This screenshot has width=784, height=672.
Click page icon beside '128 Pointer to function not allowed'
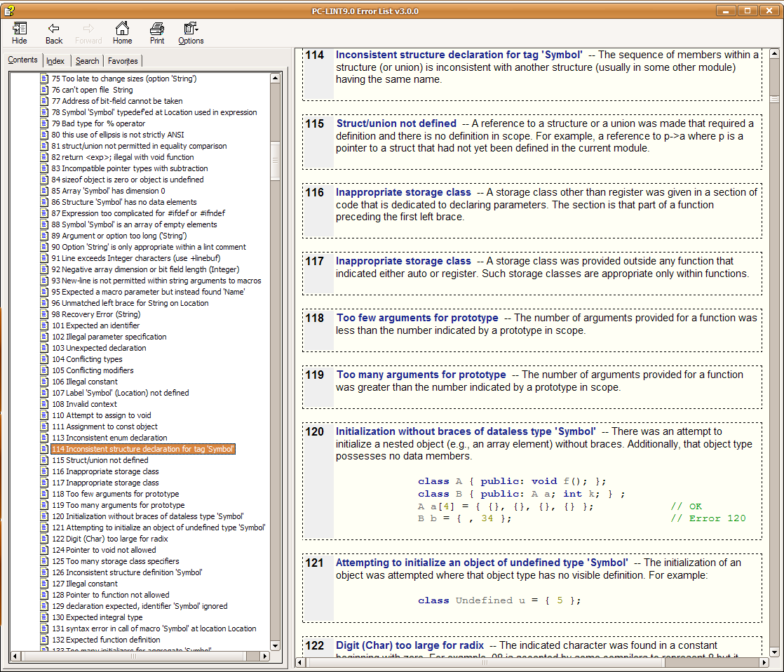click(44, 595)
